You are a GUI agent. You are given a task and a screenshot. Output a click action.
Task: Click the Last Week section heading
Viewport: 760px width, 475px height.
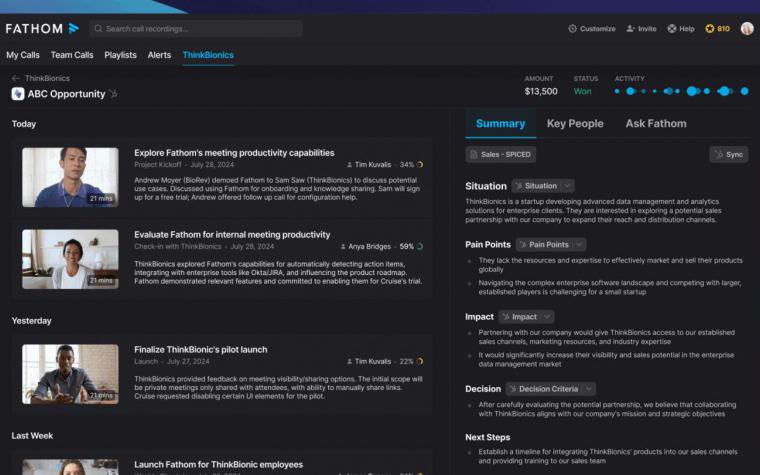point(32,436)
